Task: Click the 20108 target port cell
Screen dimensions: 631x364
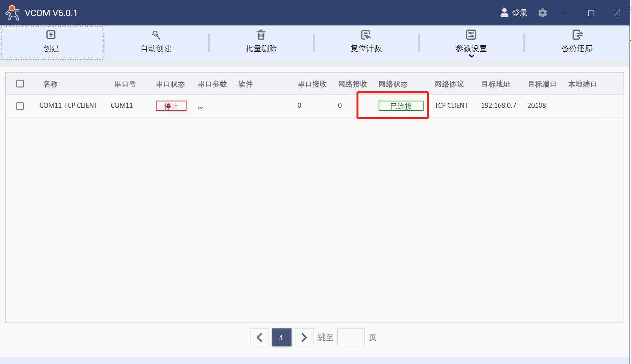Action: (x=537, y=105)
